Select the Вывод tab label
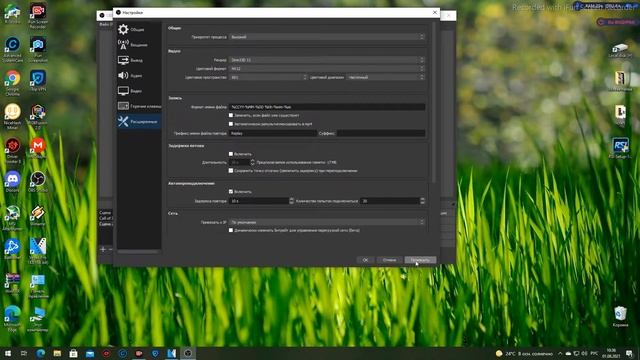This screenshot has width=640, height=360. pos(136,60)
